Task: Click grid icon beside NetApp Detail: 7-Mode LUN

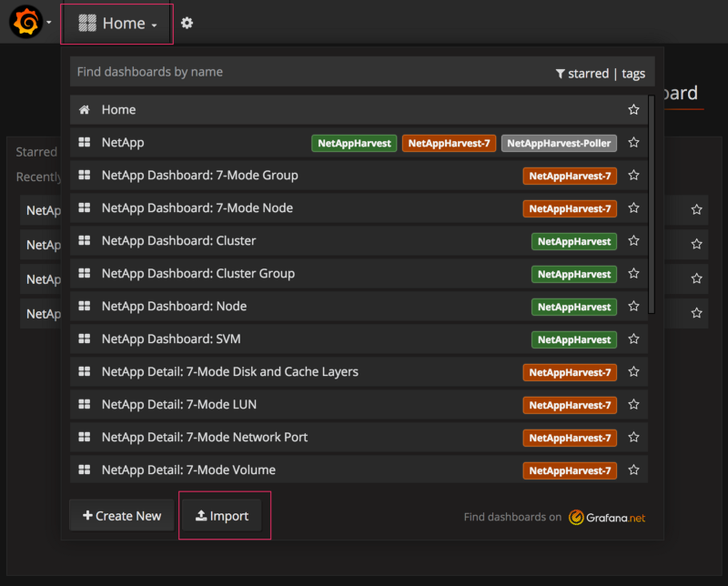Action: 85,405
